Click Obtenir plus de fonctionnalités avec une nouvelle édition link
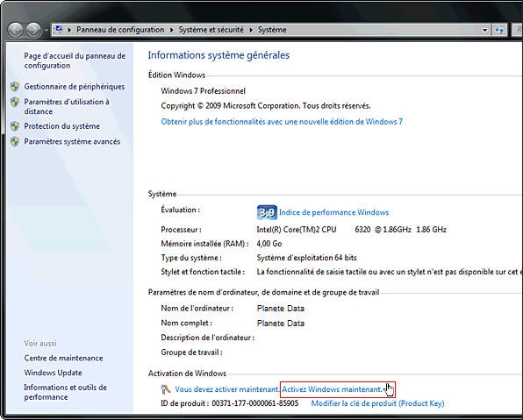Viewport: 523px width, 420px height. pos(282,122)
